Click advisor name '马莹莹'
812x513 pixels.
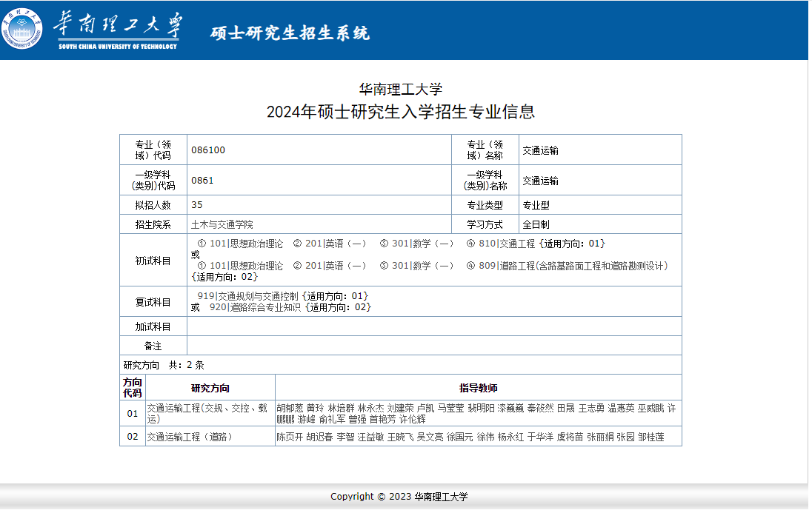pyautogui.click(x=451, y=409)
